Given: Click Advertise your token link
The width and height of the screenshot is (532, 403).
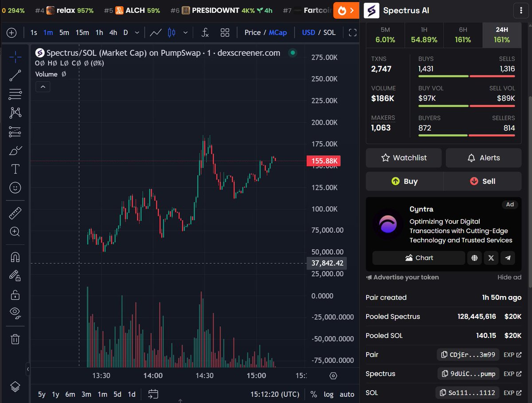Looking at the screenshot, I should click(403, 278).
